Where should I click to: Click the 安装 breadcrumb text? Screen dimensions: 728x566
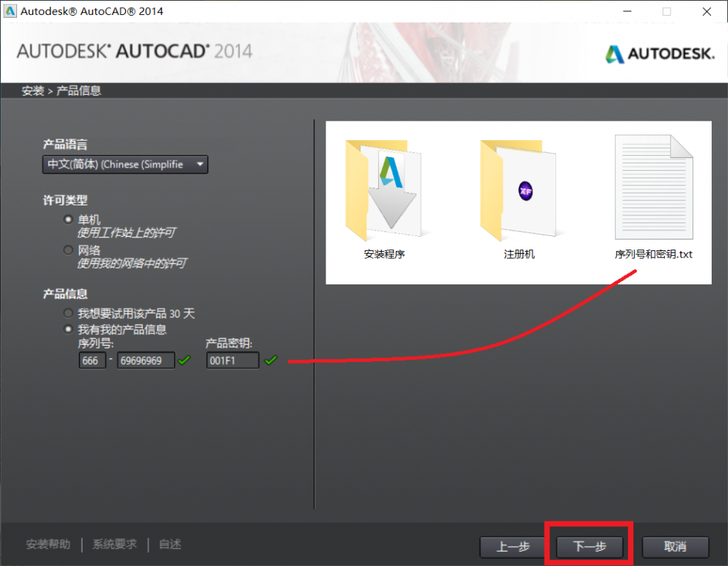pos(33,90)
